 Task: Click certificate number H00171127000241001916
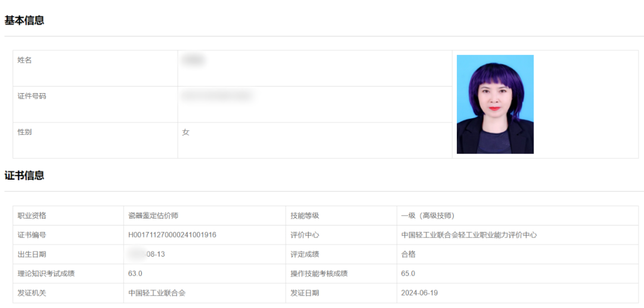click(x=172, y=235)
